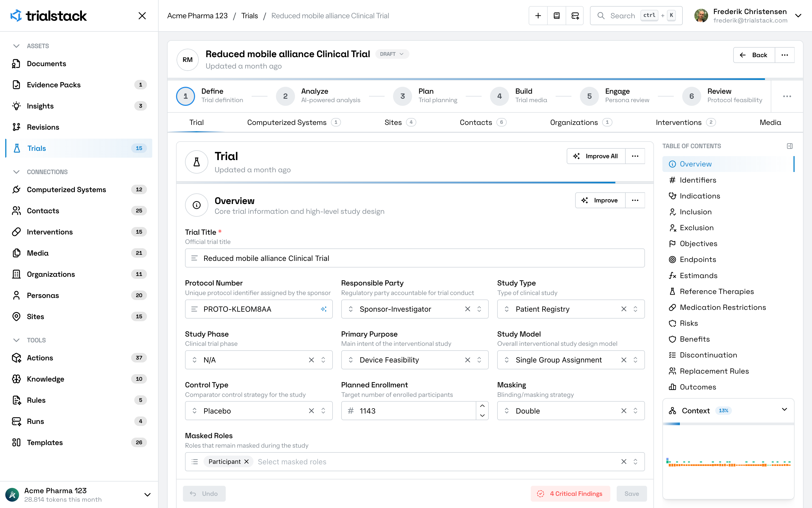Open Computerized Systems in the sidebar
This screenshot has width=812, height=508.
pos(79,189)
